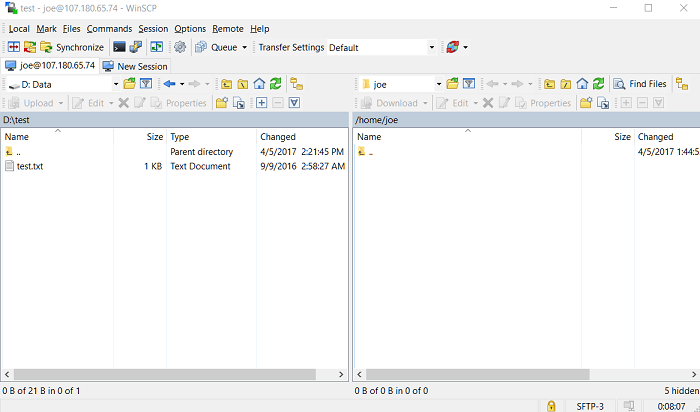Select local parent directory row
The image size is (700, 412).
[x=174, y=152]
